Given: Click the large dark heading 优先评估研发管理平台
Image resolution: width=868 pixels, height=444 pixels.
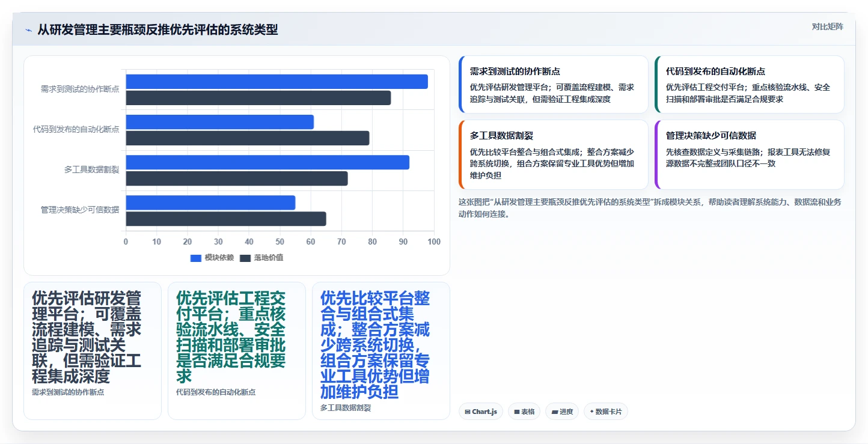Looking at the screenshot, I should pyautogui.click(x=87, y=337).
